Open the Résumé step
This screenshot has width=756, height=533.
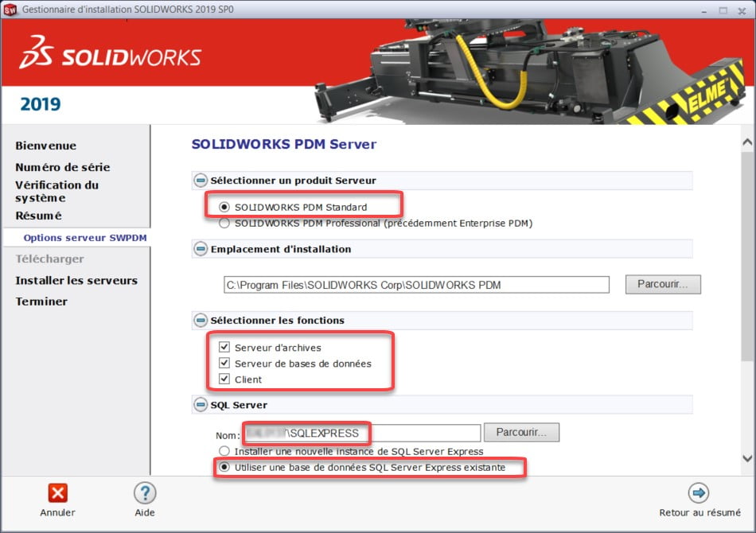click(x=38, y=216)
